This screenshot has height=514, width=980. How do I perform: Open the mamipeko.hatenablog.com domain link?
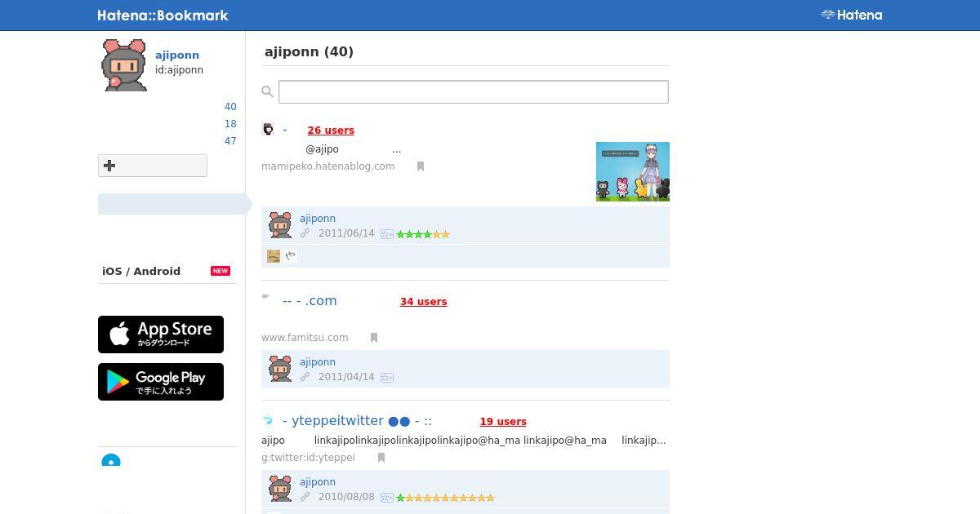click(x=328, y=166)
